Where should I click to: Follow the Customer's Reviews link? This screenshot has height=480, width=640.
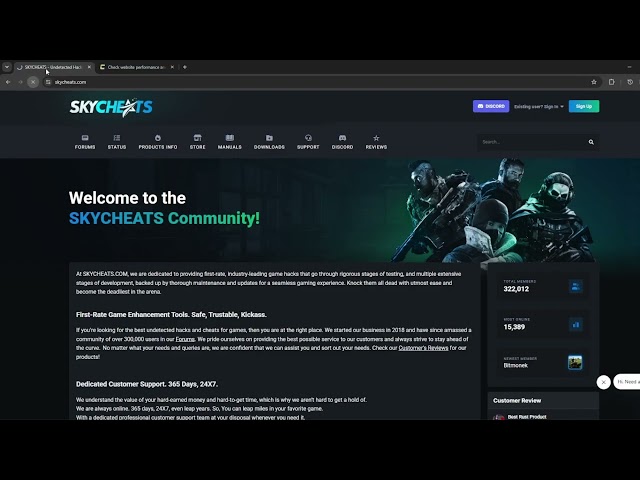click(423, 348)
